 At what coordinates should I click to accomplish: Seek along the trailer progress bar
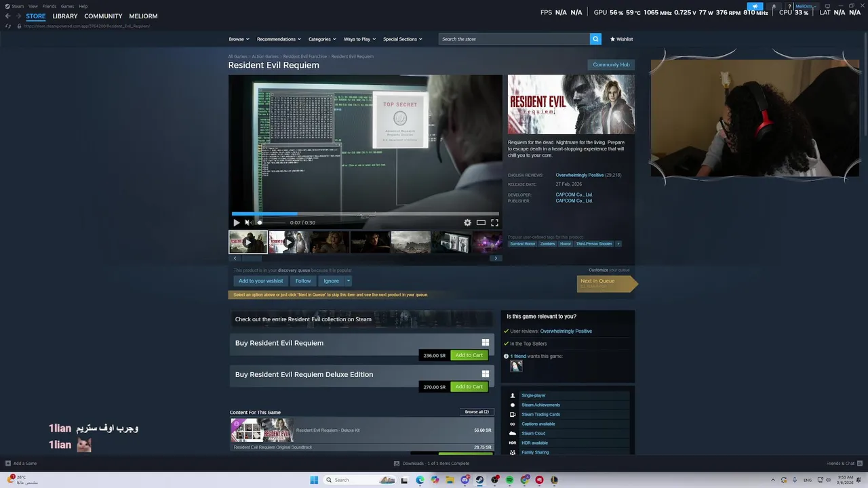coord(365,213)
